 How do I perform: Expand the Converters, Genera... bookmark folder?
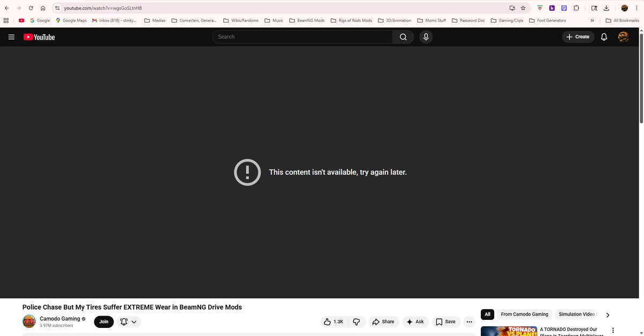[194, 20]
